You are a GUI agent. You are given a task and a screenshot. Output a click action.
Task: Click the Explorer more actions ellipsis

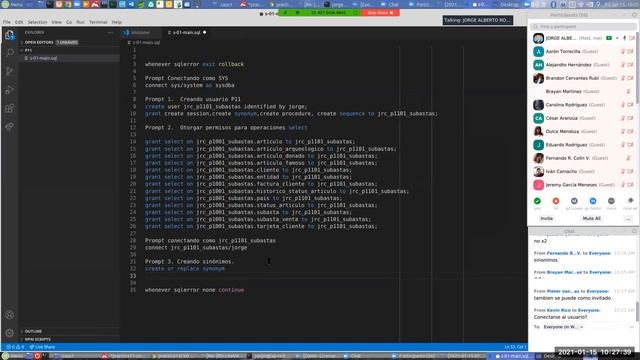click(110, 32)
